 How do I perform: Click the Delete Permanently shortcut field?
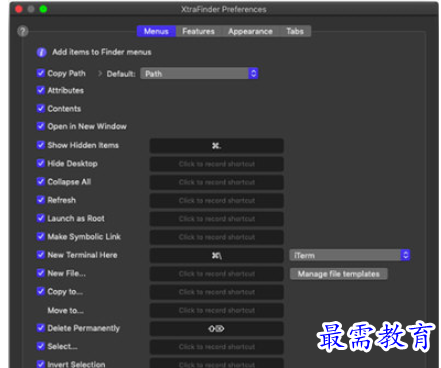[x=217, y=329]
